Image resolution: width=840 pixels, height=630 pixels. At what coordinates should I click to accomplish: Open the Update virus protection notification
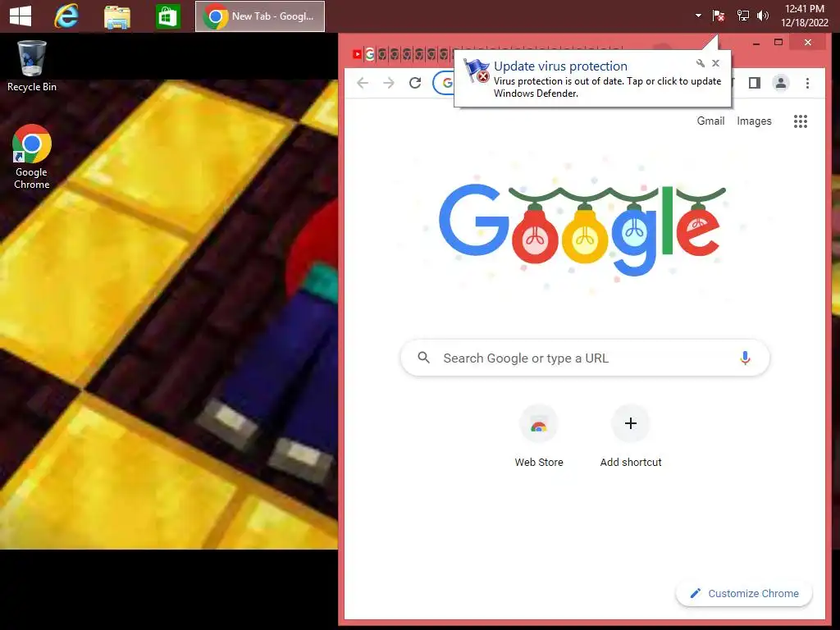pos(592,79)
